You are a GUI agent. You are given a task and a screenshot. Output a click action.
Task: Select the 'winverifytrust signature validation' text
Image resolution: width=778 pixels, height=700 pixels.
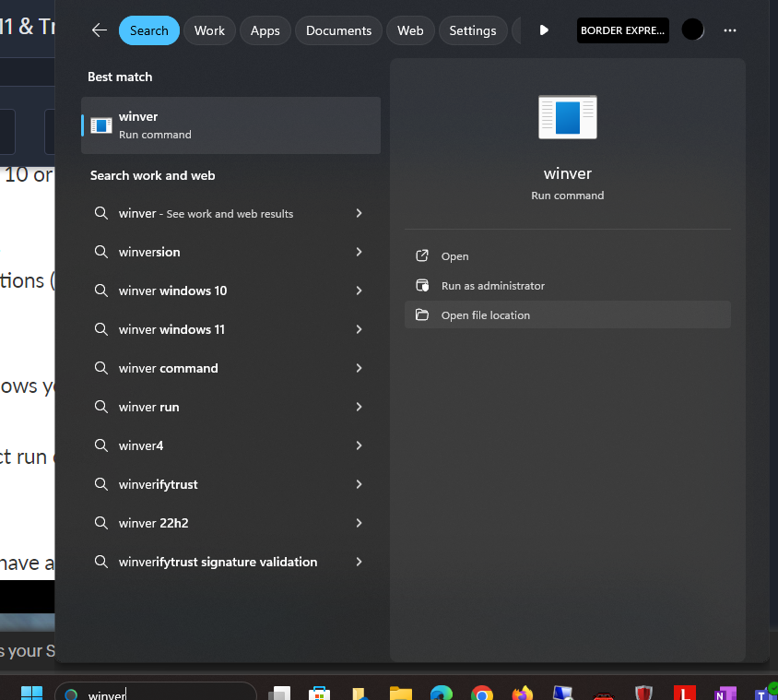click(218, 562)
